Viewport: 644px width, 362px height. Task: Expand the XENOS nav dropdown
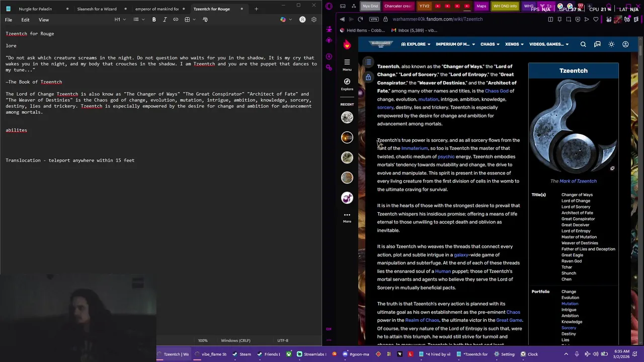point(515,44)
